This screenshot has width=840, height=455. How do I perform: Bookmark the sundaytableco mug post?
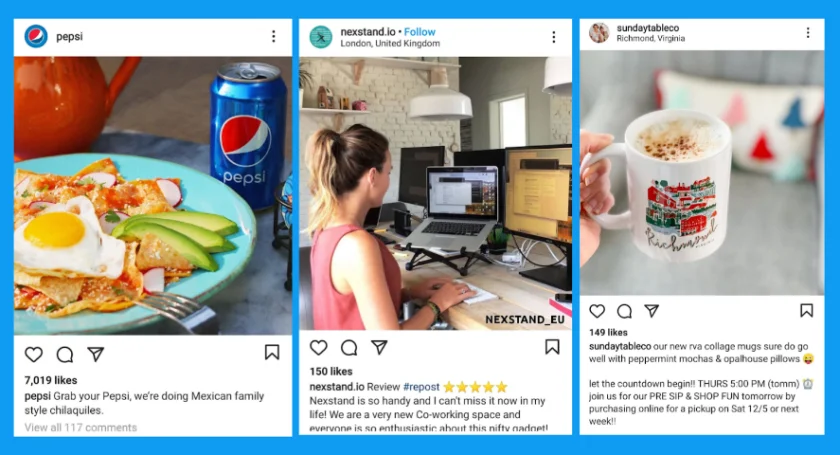(x=806, y=310)
